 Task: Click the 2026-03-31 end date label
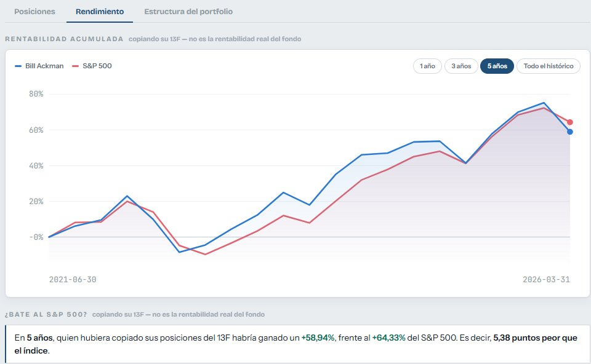[546, 280]
